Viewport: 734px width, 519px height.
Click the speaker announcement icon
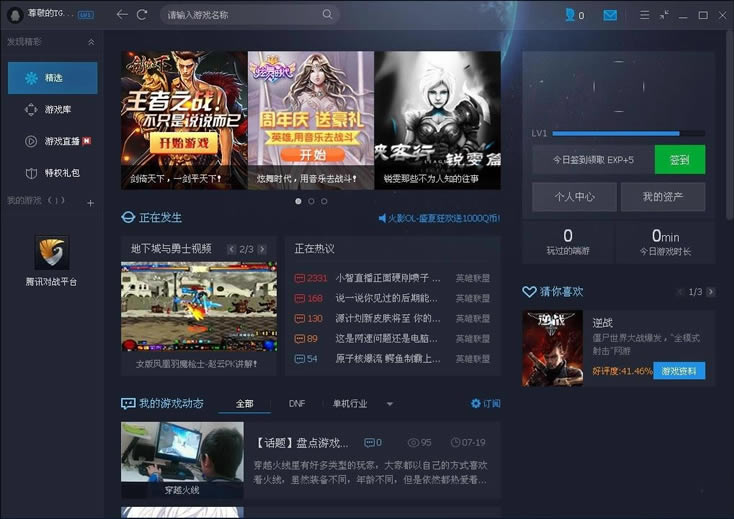click(x=382, y=218)
